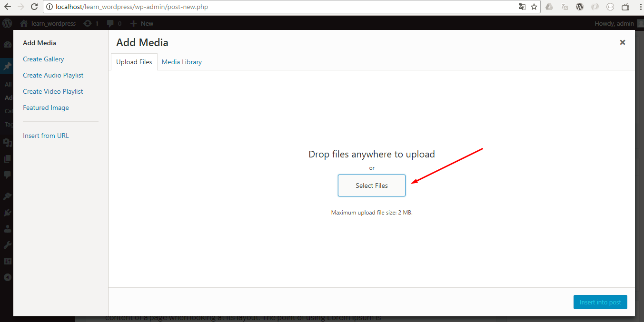This screenshot has width=644, height=322.
Task: Bookmark this page with the star icon
Action: [534, 7]
